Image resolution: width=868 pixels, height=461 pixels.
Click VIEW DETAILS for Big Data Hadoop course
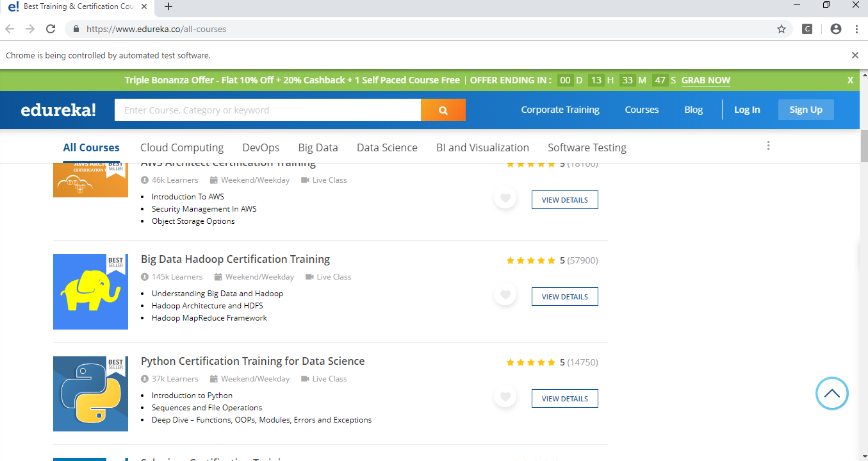(x=564, y=296)
